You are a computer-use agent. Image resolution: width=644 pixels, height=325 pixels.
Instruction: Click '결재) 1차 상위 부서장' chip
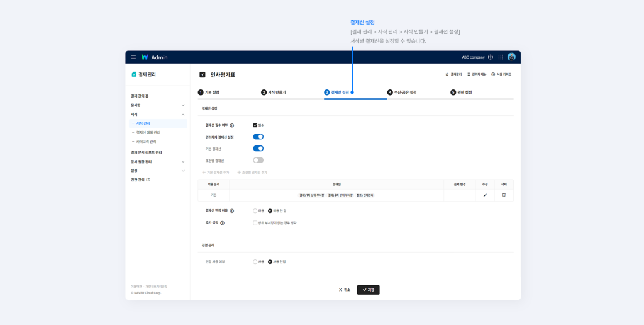[x=312, y=195]
